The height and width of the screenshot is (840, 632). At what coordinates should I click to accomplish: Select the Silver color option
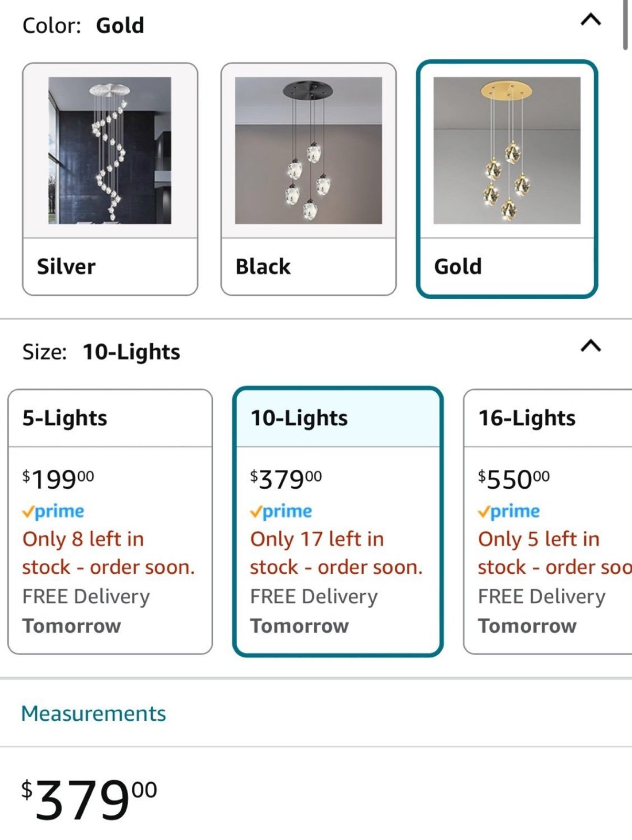tap(110, 179)
